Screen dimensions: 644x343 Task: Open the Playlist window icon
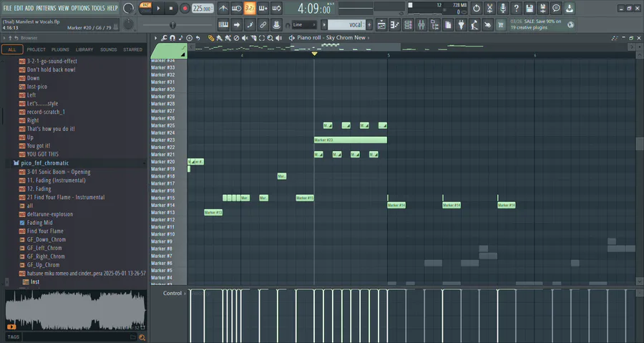(381, 25)
